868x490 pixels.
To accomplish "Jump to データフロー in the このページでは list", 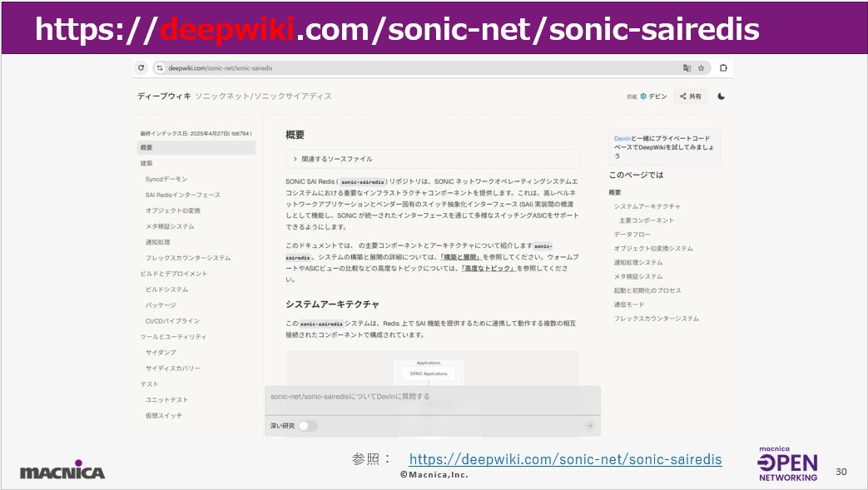I will pos(632,235).
